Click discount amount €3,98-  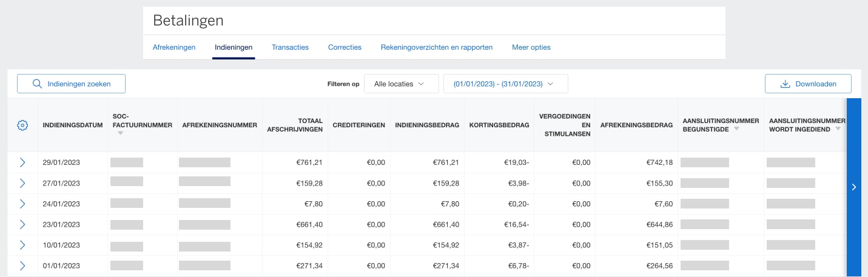coord(519,183)
